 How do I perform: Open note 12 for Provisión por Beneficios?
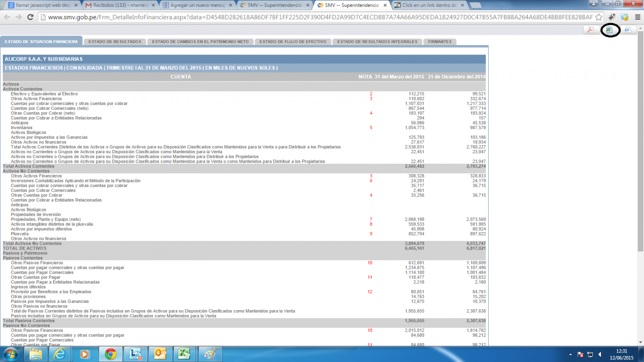click(370, 292)
